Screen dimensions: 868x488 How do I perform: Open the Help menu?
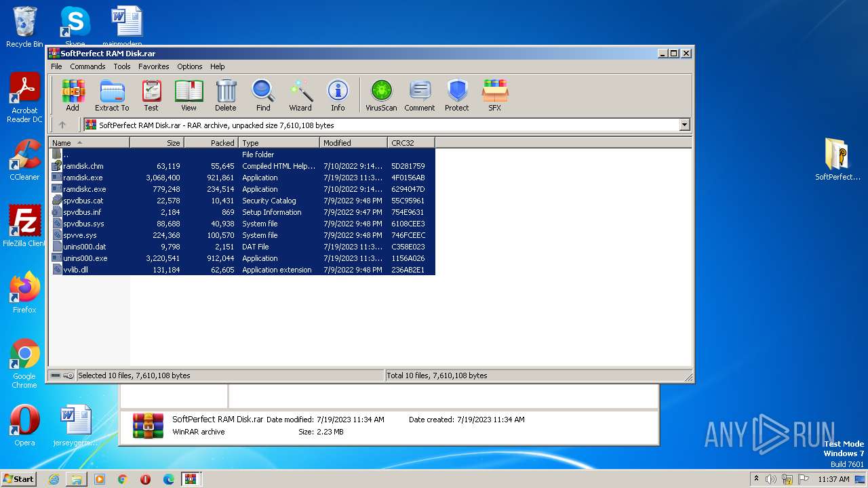point(217,66)
